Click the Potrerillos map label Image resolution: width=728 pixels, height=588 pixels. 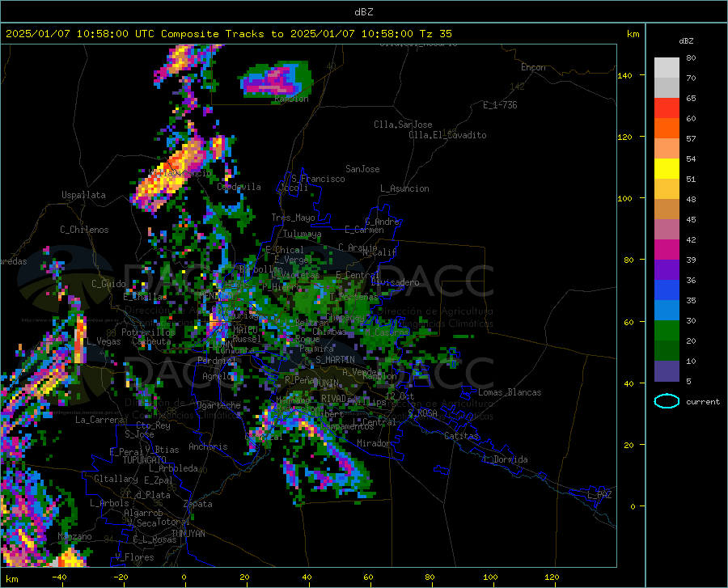click(148, 332)
